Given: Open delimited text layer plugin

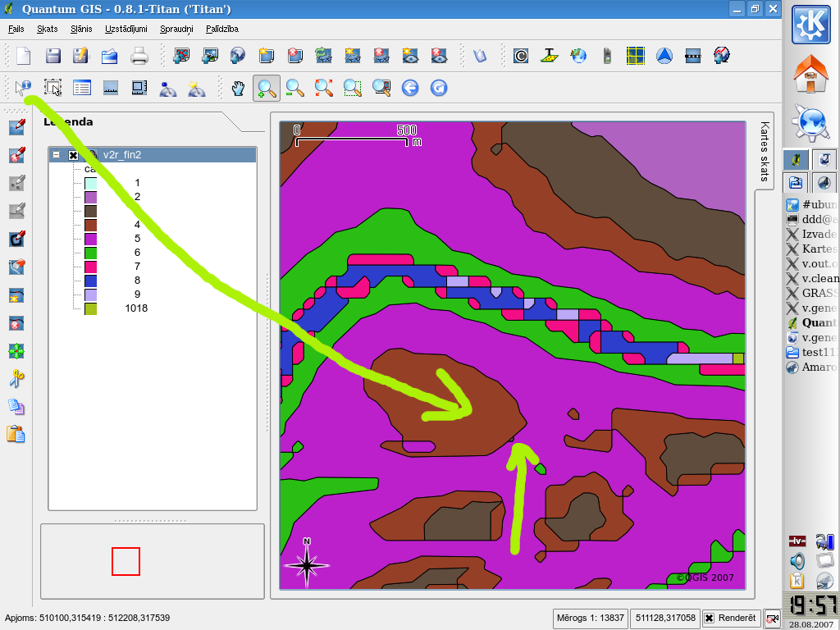Looking at the screenshot, I should point(550,56).
